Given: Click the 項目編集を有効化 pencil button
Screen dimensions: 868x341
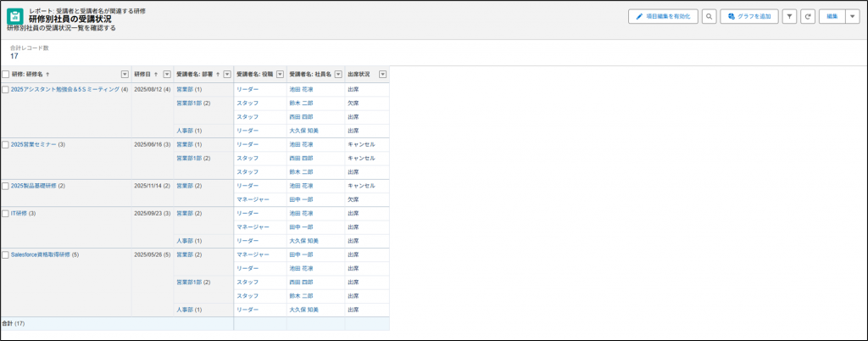Looking at the screenshot, I should pyautogui.click(x=663, y=16).
